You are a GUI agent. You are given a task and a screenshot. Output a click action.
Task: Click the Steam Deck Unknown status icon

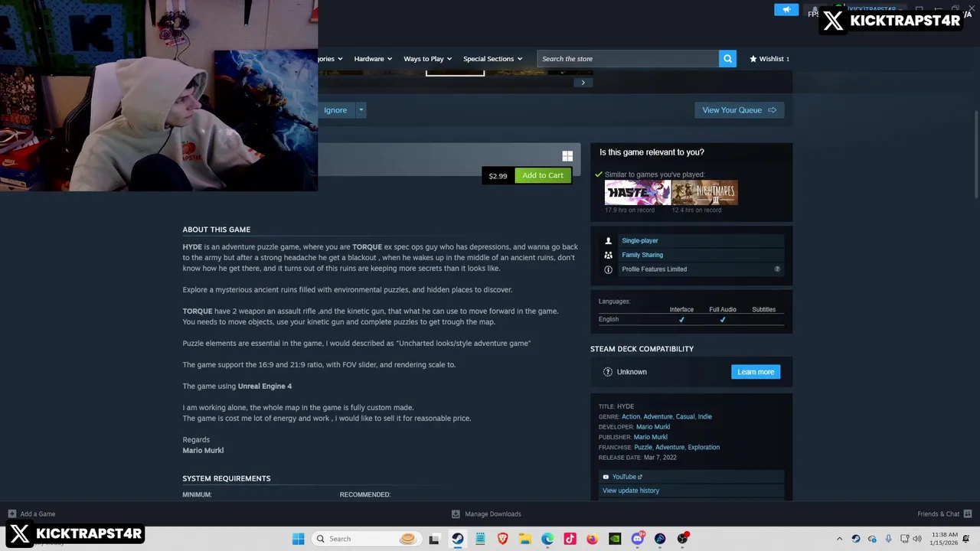[x=608, y=372]
